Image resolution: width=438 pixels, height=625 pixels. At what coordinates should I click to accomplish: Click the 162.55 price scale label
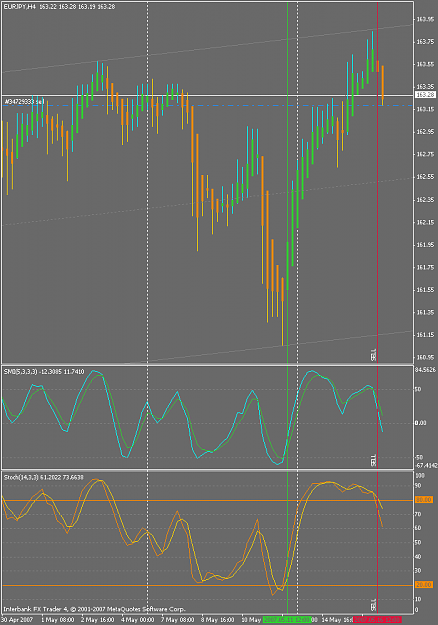[425, 177]
